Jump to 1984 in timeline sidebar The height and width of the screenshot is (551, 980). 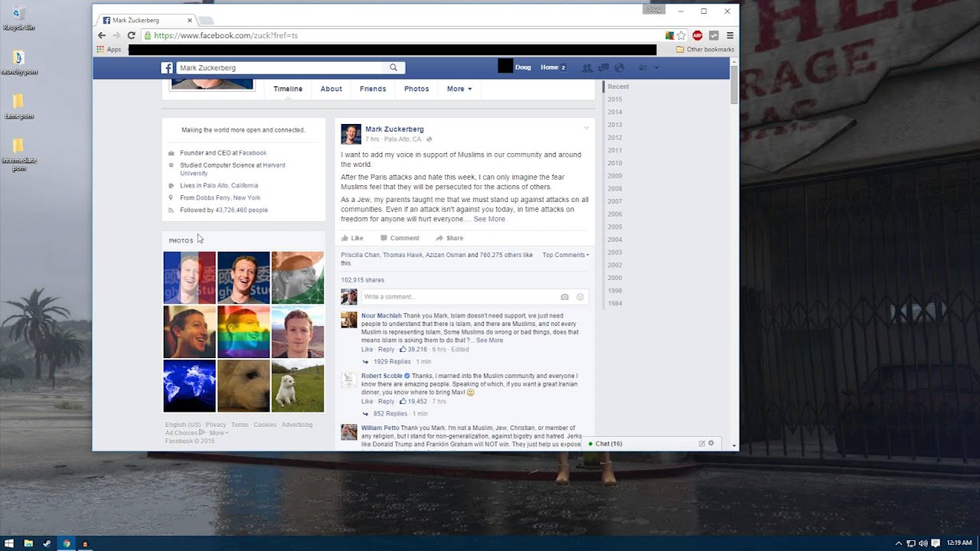[x=615, y=303]
